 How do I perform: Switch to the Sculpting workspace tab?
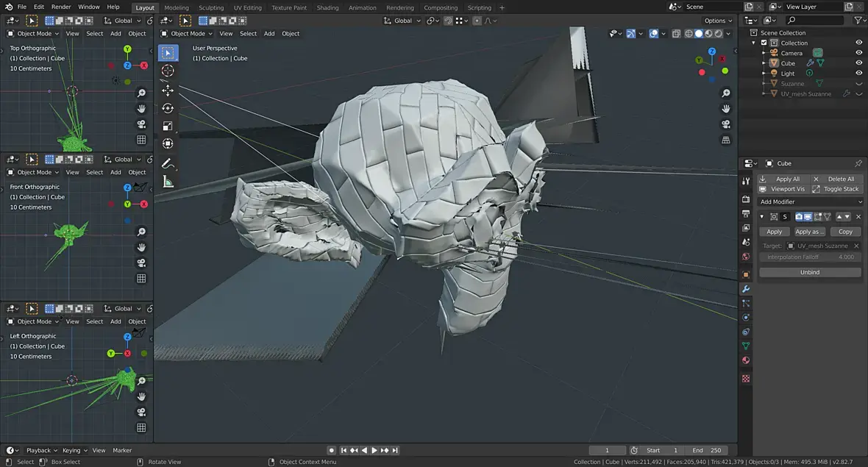click(x=211, y=7)
